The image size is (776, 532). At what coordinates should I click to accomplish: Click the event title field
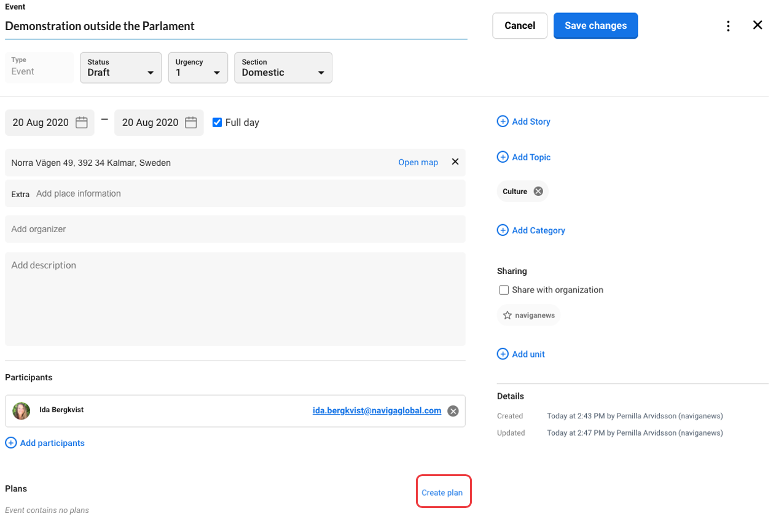184,26
